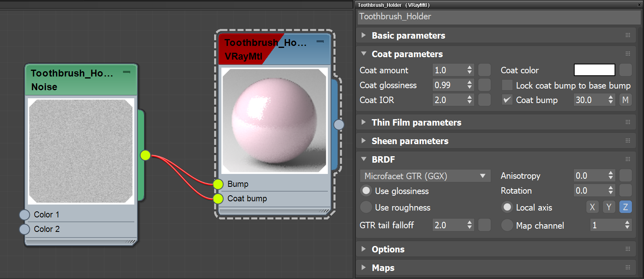644x279 pixels.
Task: Expand the Sheen parameters rollout
Action: (x=364, y=141)
